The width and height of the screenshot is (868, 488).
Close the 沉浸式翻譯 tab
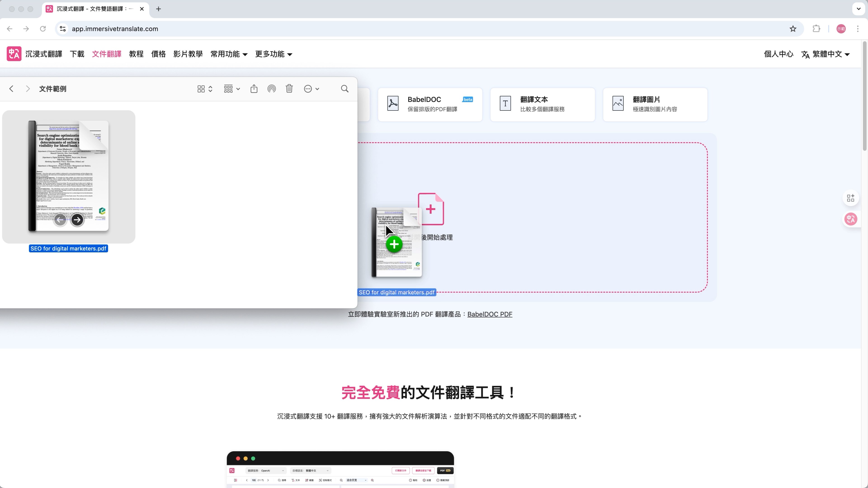click(142, 9)
